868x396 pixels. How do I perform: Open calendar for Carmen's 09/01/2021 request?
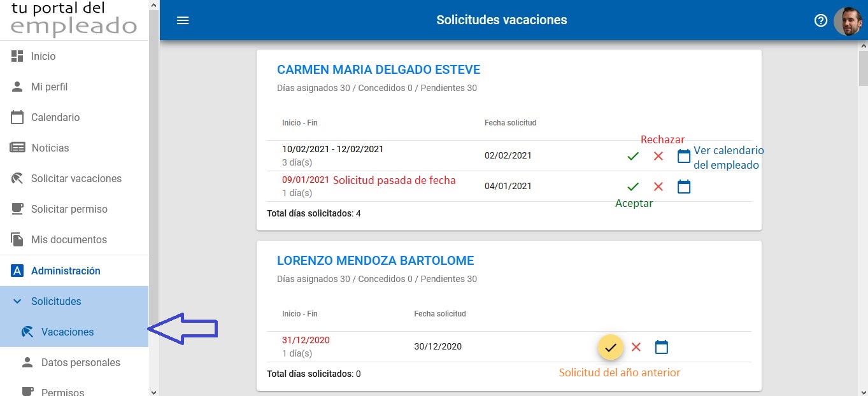click(683, 187)
